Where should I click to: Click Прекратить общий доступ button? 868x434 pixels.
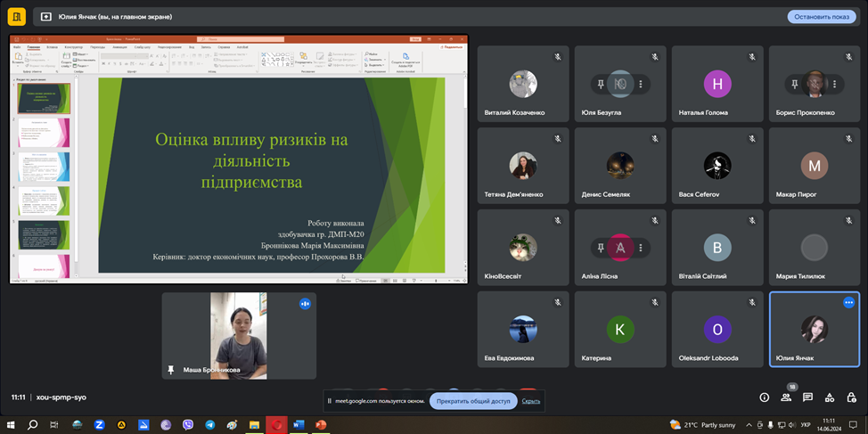click(473, 401)
